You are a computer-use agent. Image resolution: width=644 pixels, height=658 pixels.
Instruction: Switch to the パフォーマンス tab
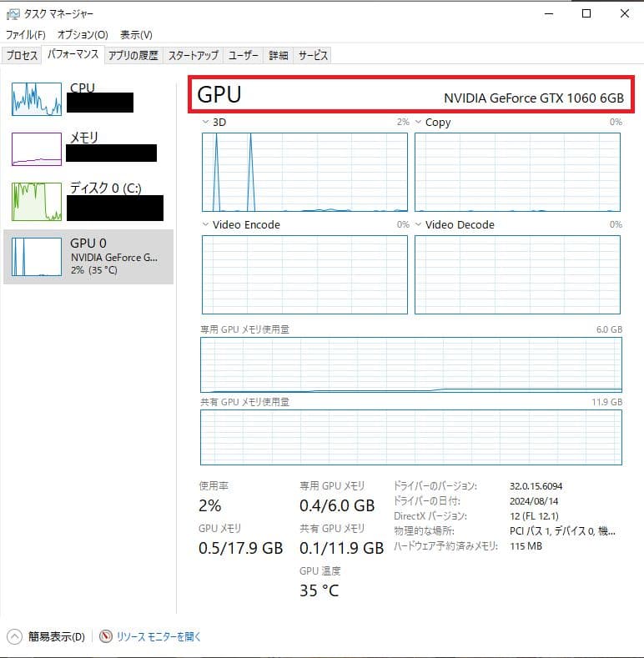tap(73, 54)
